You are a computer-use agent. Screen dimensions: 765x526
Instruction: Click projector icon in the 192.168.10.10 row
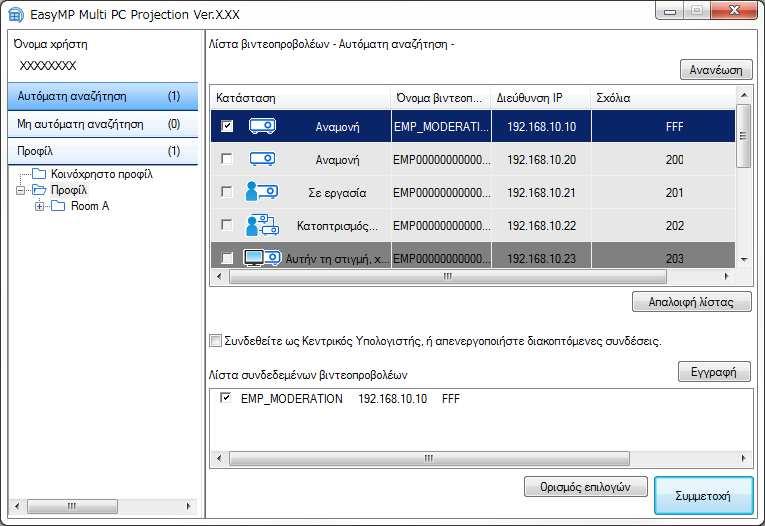[262, 126]
